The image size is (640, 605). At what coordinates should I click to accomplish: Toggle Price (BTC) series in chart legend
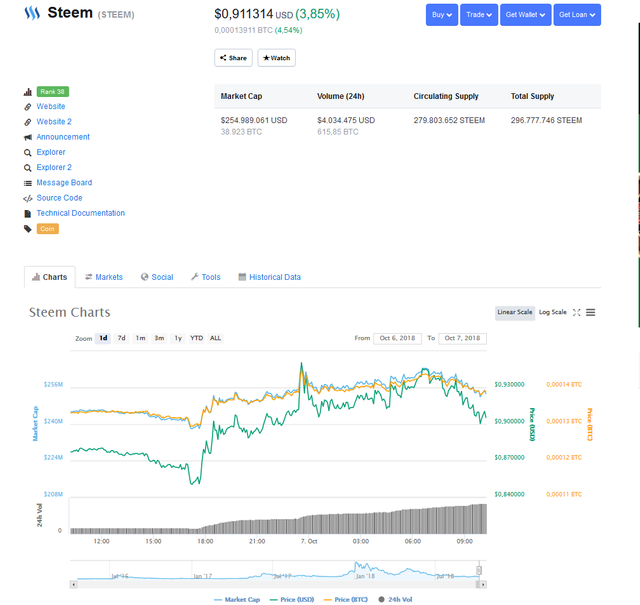[346, 599]
